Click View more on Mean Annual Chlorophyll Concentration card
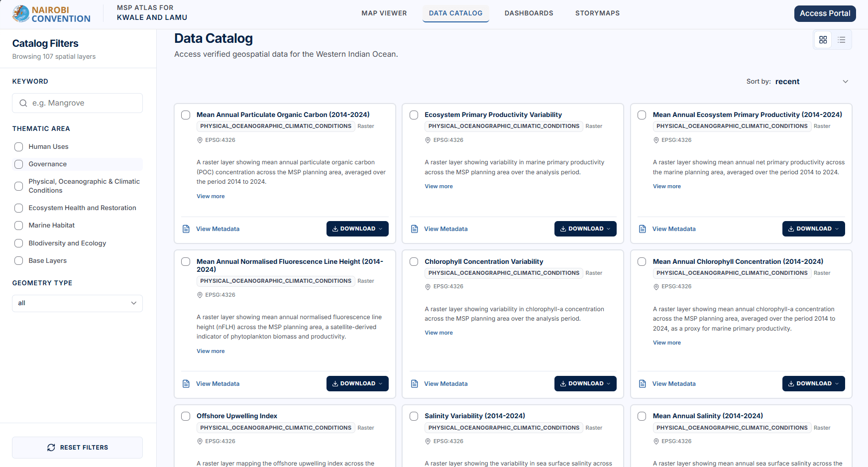This screenshot has height=467, width=868. (667, 343)
